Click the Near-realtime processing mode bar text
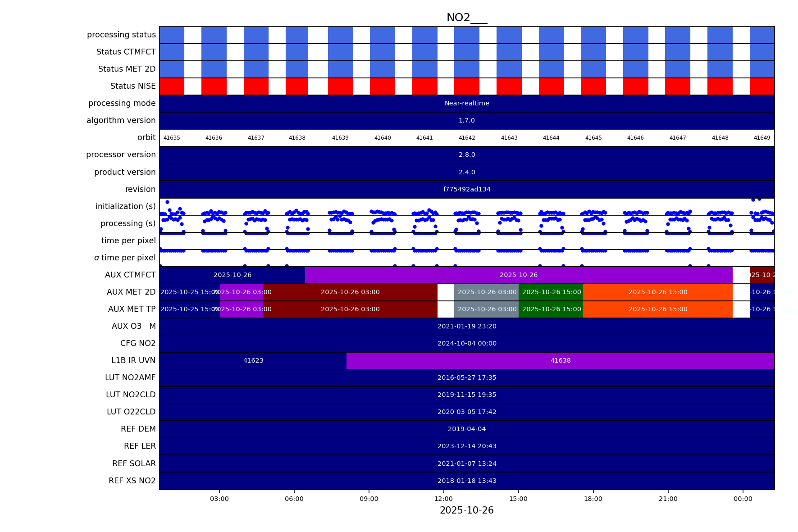Image resolution: width=798 pixels, height=532 pixels. [x=467, y=104]
